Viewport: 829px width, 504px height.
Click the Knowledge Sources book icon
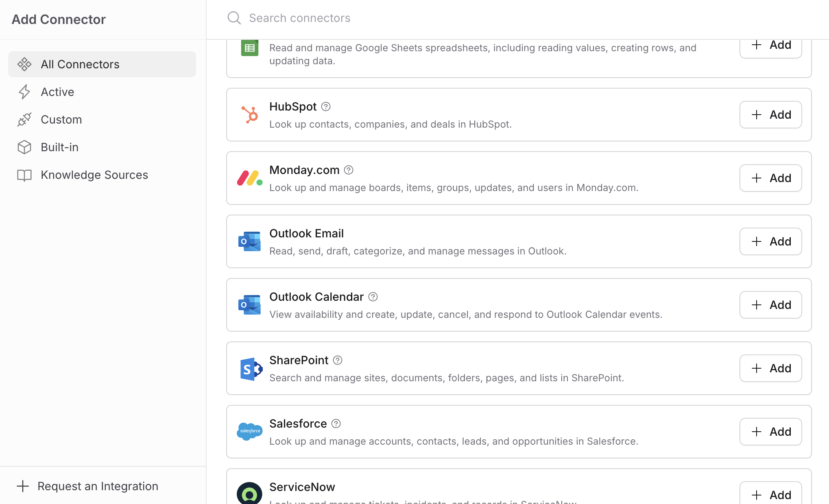pyautogui.click(x=24, y=175)
